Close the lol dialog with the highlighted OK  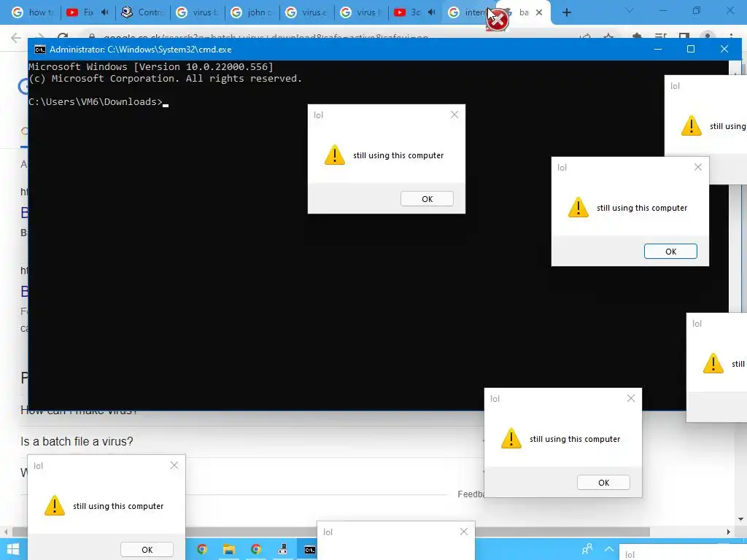pyautogui.click(x=698, y=167)
